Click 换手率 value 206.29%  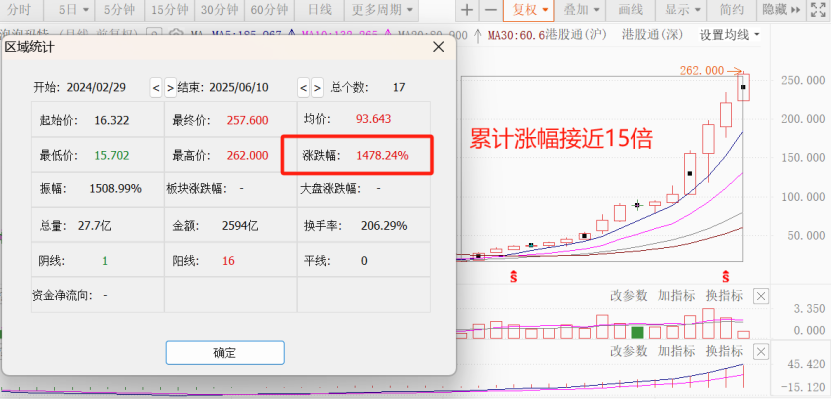pos(384,226)
